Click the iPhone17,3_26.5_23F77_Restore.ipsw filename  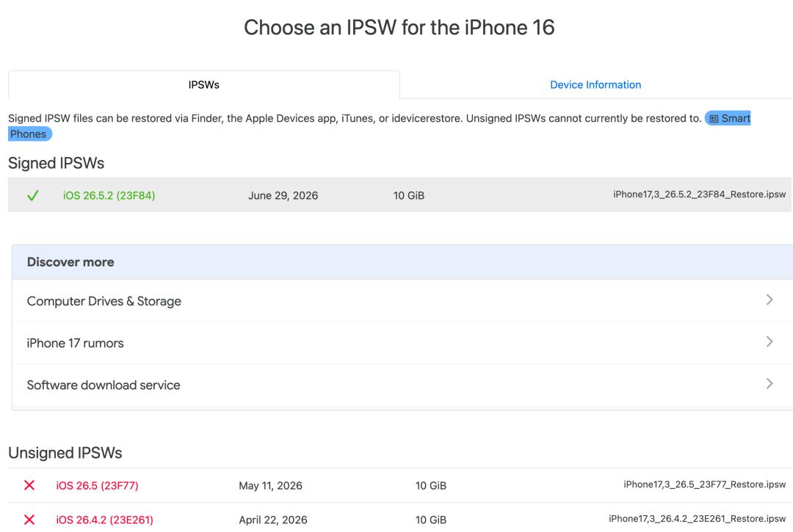(704, 484)
